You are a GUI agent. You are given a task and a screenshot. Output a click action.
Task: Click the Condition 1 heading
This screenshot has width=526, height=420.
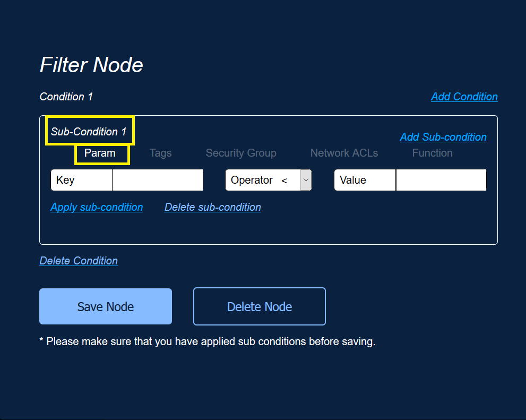click(66, 97)
